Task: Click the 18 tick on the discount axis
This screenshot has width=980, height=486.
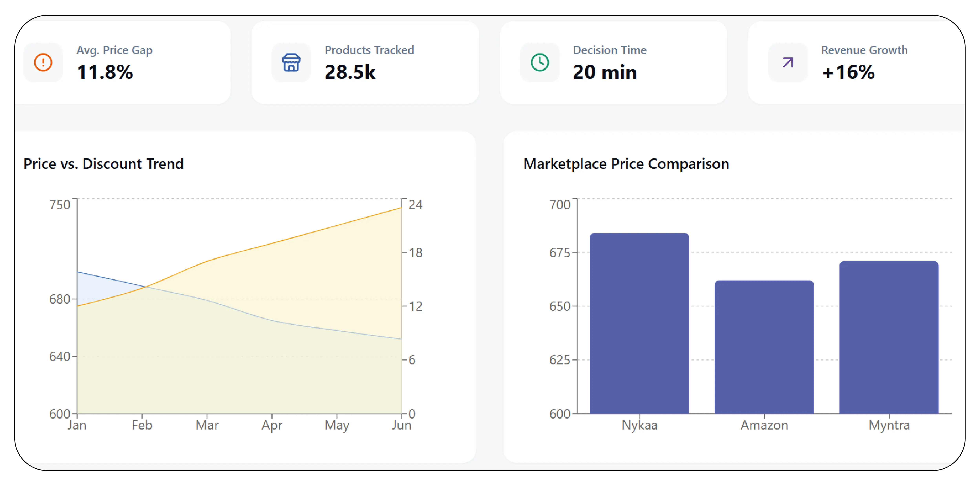Action: [x=415, y=253]
